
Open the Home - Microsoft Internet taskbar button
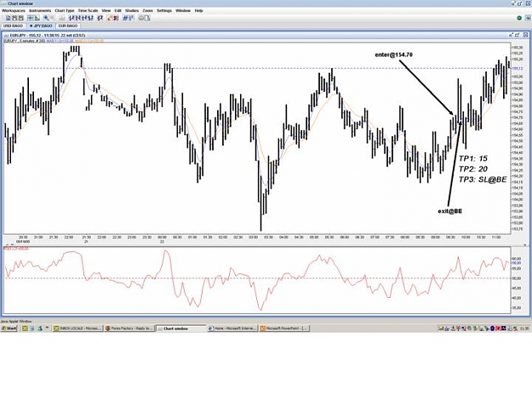coord(232,328)
